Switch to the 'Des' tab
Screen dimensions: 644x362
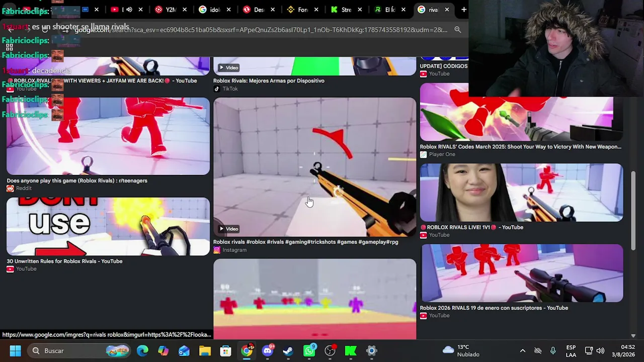pos(254,10)
